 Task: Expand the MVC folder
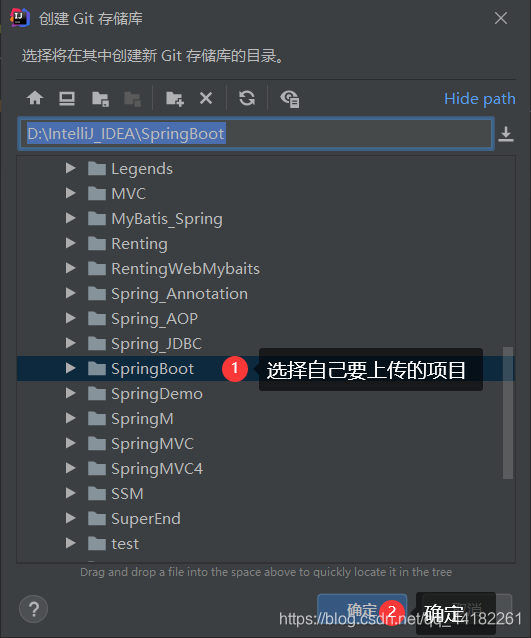click(x=71, y=193)
